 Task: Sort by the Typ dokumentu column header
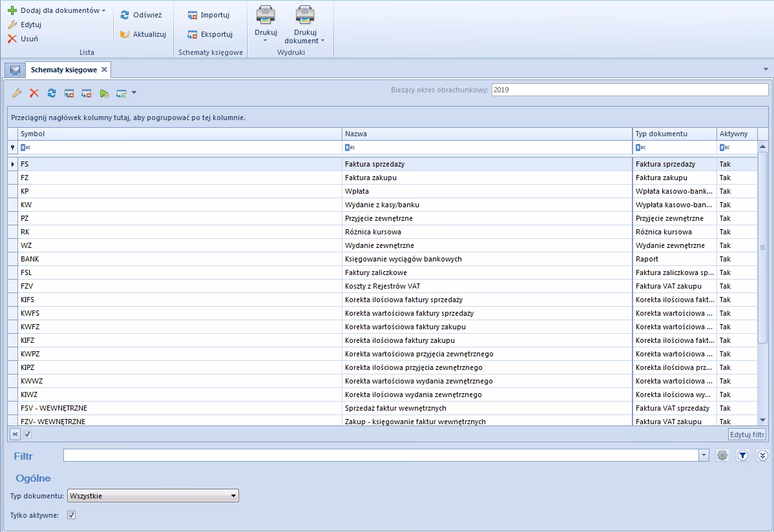[662, 134]
